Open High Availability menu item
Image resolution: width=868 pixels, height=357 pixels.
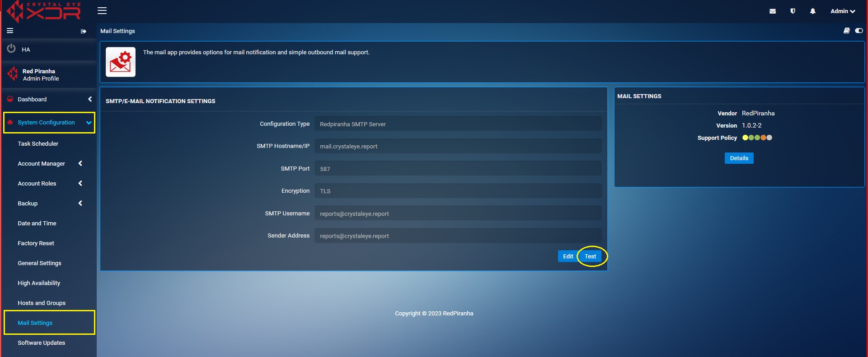[x=39, y=283]
